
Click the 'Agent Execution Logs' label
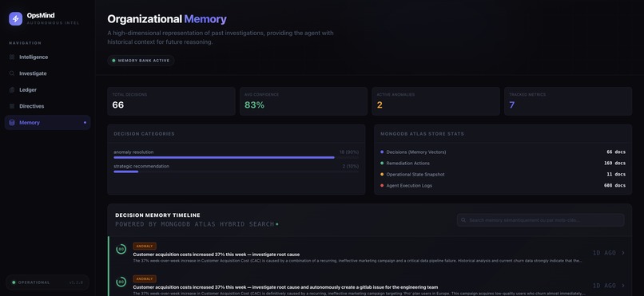point(409,185)
